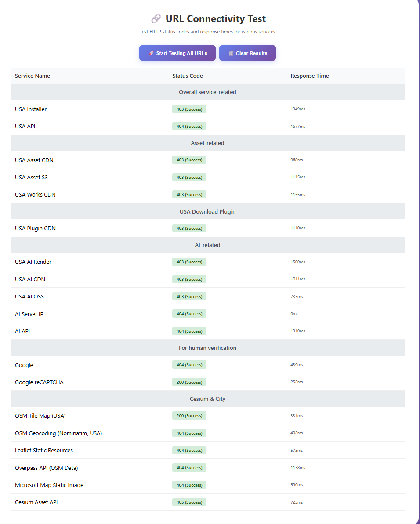Viewport: 420px width, 524px height.
Task: Select the AI-related section header row
Action: point(207,245)
